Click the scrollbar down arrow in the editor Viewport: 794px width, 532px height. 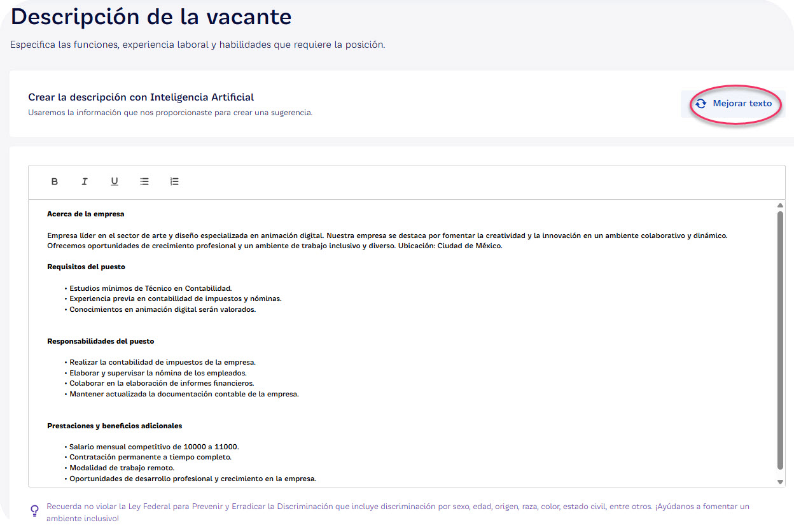780,481
